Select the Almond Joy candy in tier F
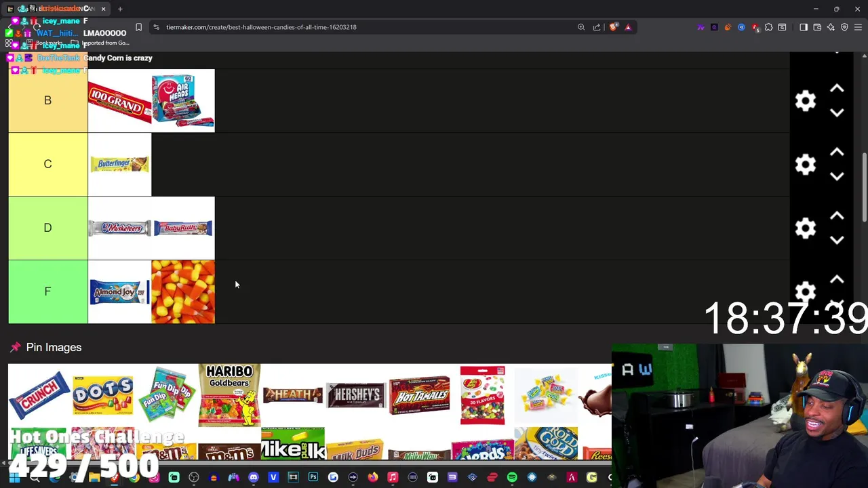The width and height of the screenshot is (868, 488). [119, 291]
